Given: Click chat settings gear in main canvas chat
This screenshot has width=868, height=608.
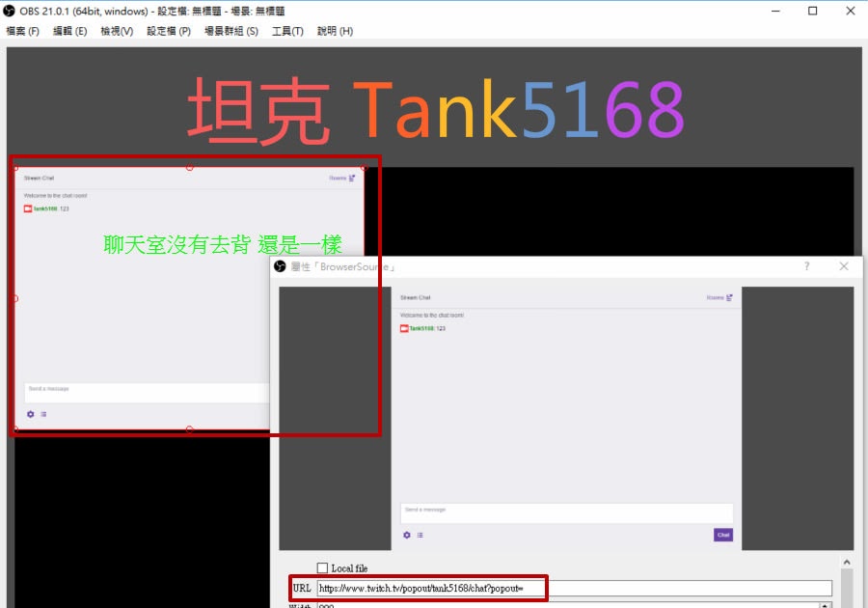Looking at the screenshot, I should pos(31,414).
